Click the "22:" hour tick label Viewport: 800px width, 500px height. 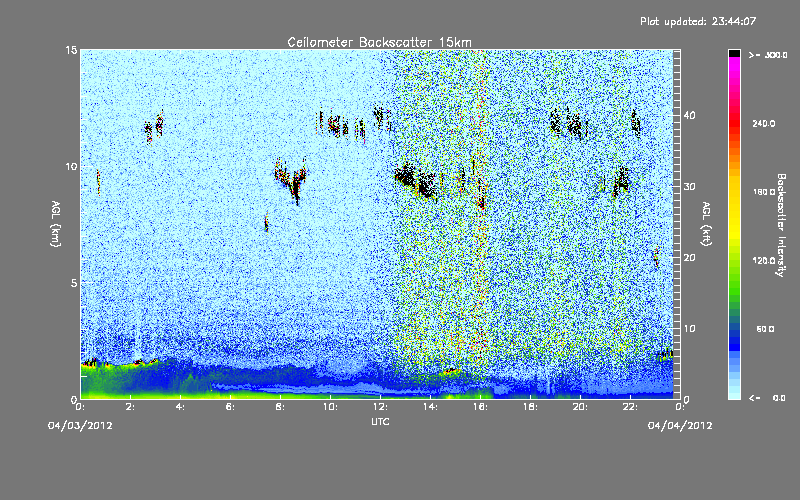coord(631,407)
